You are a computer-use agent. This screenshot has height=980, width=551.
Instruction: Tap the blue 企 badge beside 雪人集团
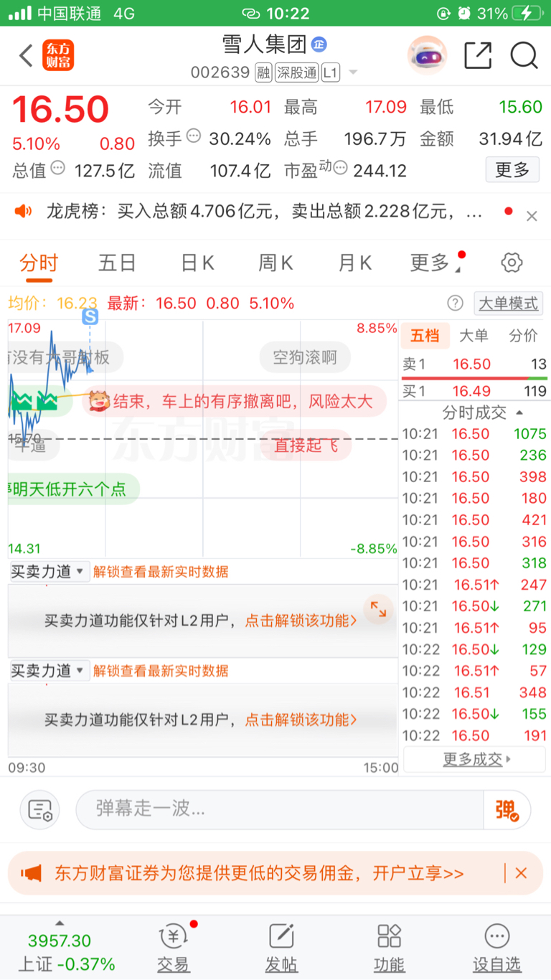point(319,44)
